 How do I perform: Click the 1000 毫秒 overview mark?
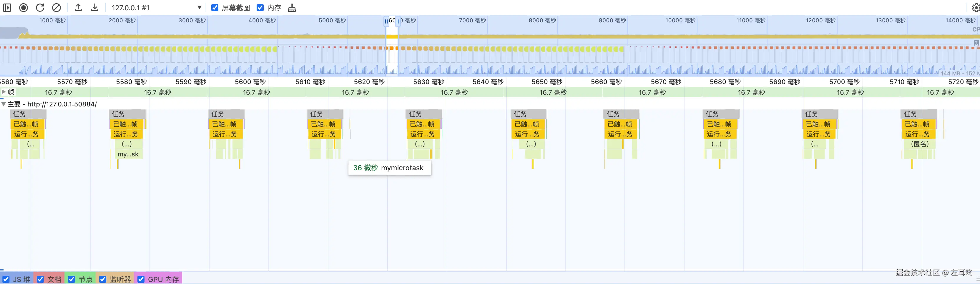(52, 21)
